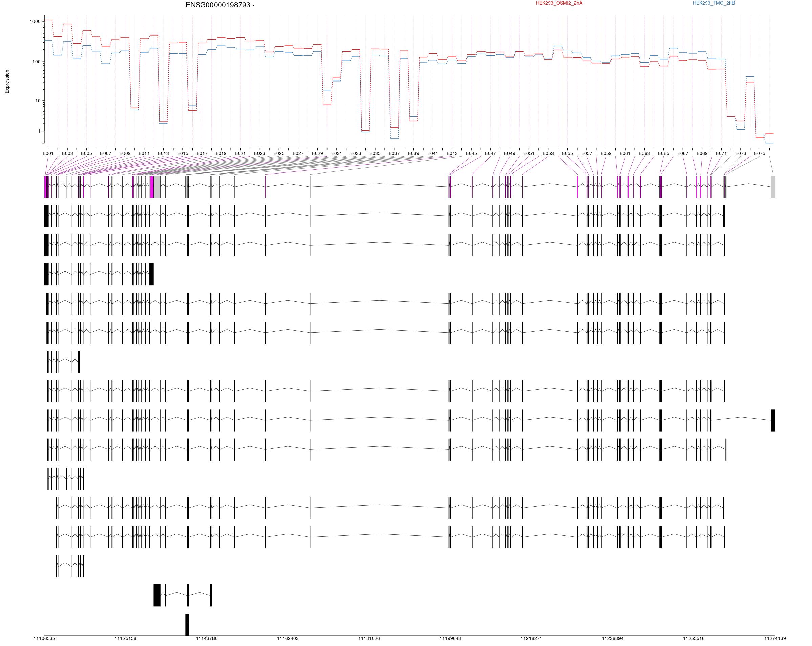Select exon label E017
The width and height of the screenshot is (812, 646).
(x=202, y=153)
